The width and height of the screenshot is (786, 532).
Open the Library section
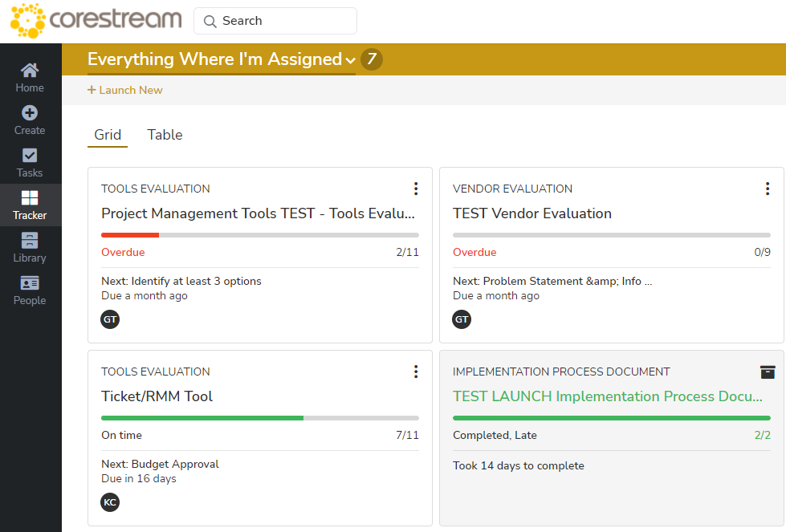tap(29, 246)
